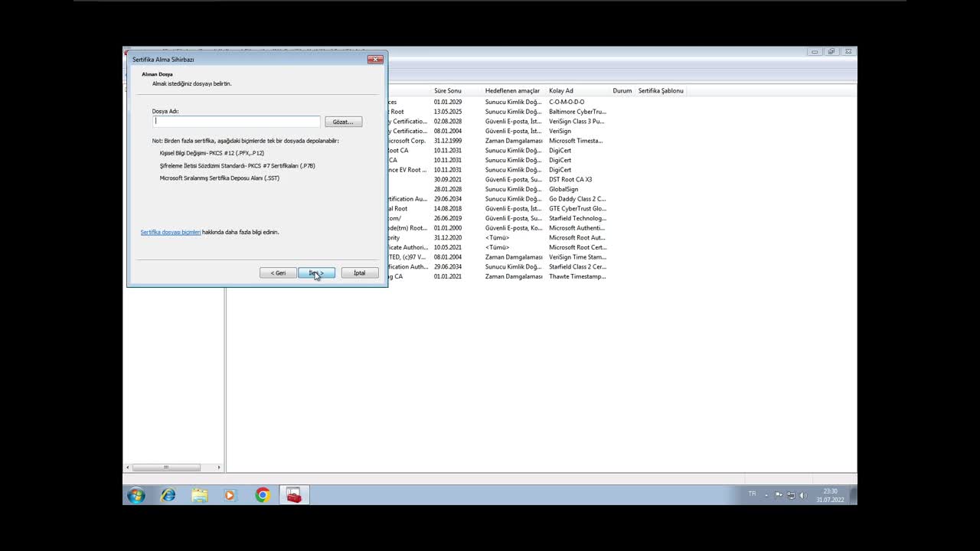Open the Sertifika dosyası biçimleri help link
Screen dimensions: 980x551
(170, 232)
